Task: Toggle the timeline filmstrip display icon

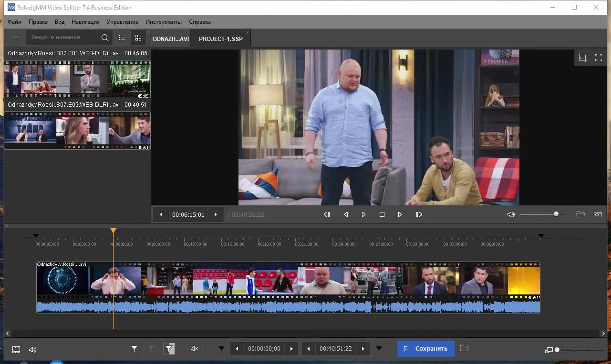Action: (x=16, y=350)
